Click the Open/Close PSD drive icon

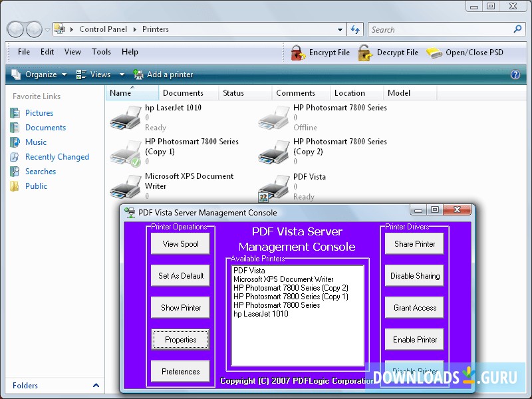click(x=434, y=53)
